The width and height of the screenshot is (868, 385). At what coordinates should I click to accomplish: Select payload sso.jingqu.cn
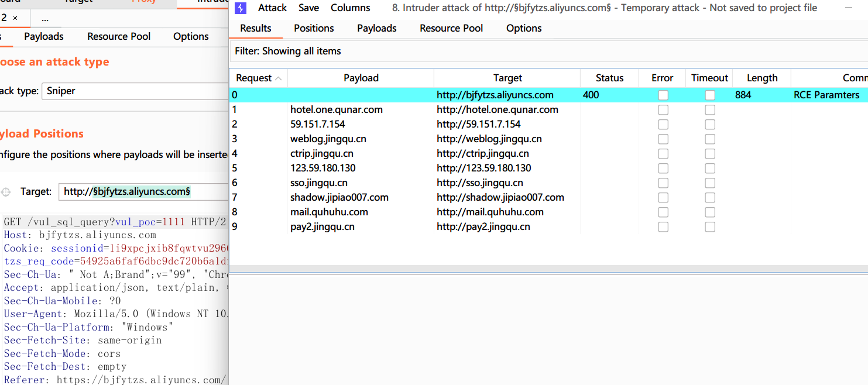(x=319, y=183)
